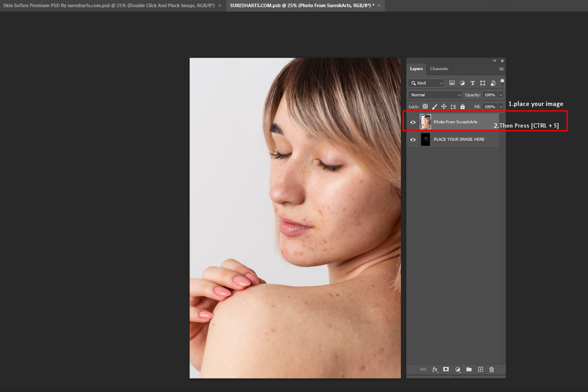Toggle the layer filtering on/off switch
The height and width of the screenshot is (392, 588).
502,82
